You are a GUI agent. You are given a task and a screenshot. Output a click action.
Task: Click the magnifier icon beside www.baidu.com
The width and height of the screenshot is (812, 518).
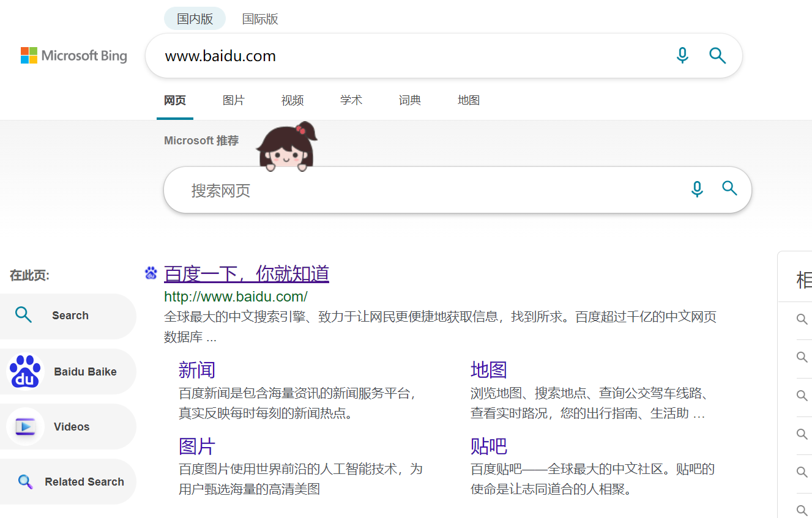pos(717,55)
